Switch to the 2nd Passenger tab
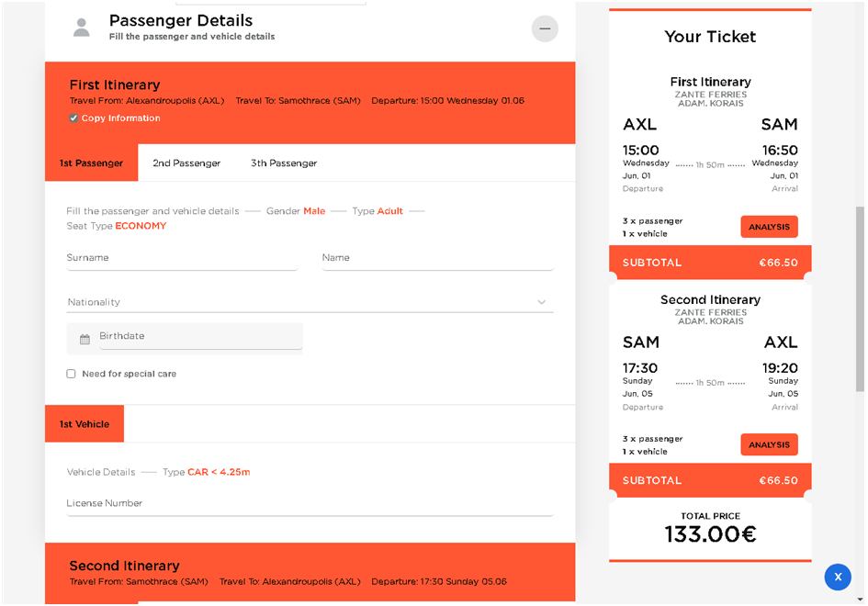The height and width of the screenshot is (606, 868). [x=186, y=163]
